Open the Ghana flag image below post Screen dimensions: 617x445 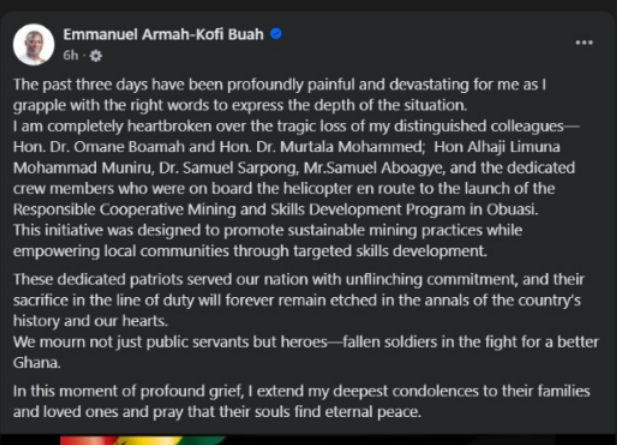pos(144,440)
